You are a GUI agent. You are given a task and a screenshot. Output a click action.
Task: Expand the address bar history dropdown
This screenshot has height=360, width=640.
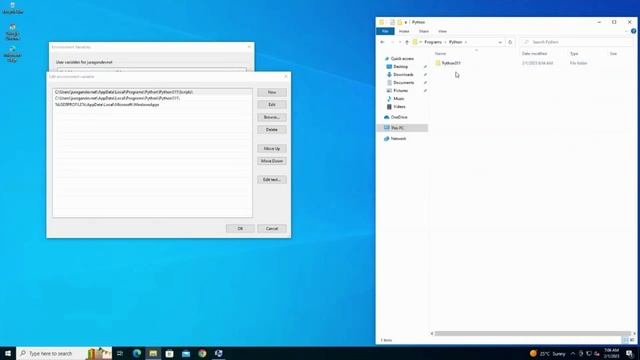(500, 42)
